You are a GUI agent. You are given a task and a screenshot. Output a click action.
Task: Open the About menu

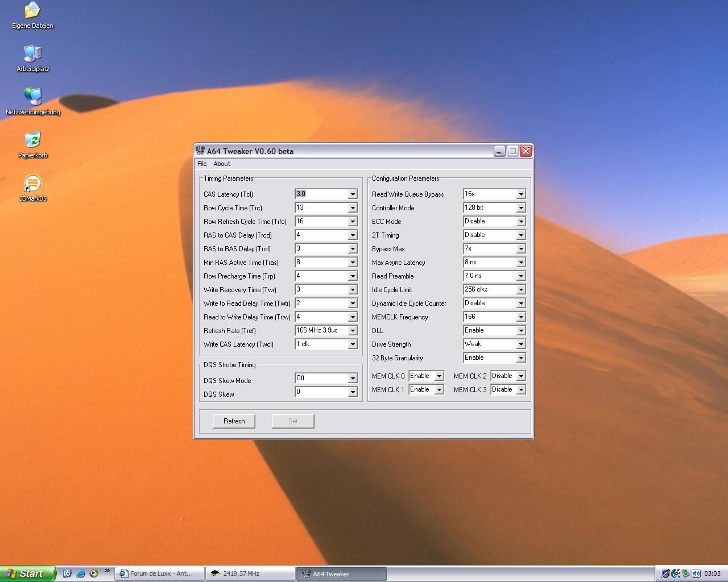[x=222, y=164]
